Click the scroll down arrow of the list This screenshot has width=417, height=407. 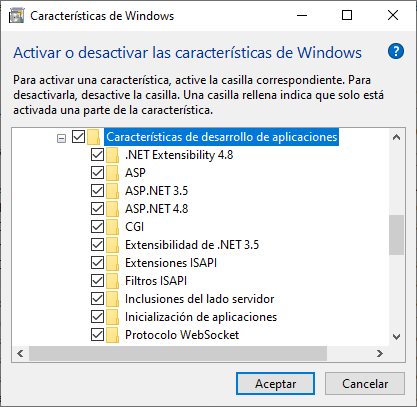[x=396, y=337]
